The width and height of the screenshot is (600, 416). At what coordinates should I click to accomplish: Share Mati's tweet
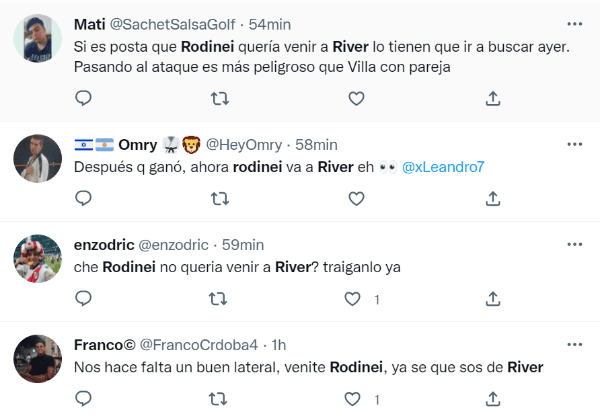click(x=492, y=98)
